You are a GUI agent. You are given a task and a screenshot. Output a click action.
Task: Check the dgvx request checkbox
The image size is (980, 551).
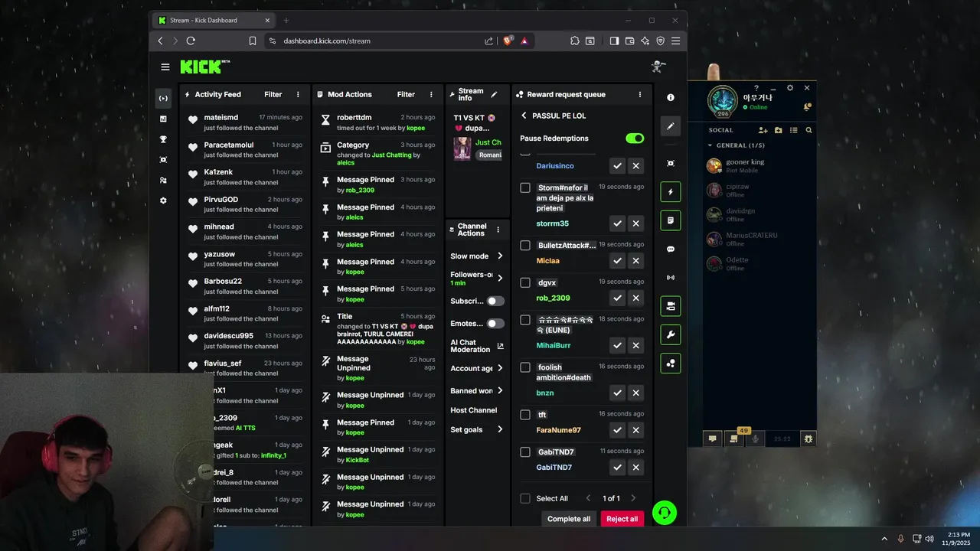click(525, 282)
